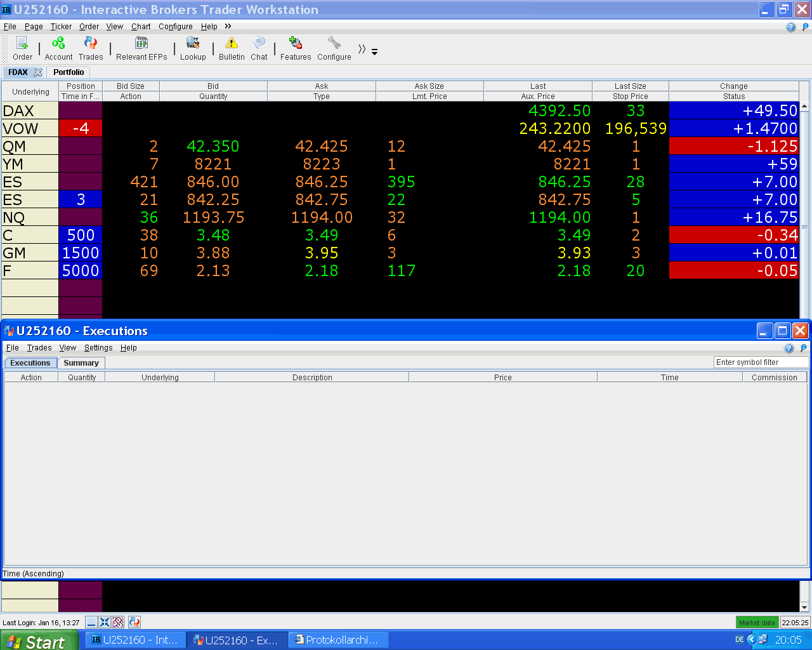
Task: Click the Market data status indicator
Action: (x=757, y=623)
